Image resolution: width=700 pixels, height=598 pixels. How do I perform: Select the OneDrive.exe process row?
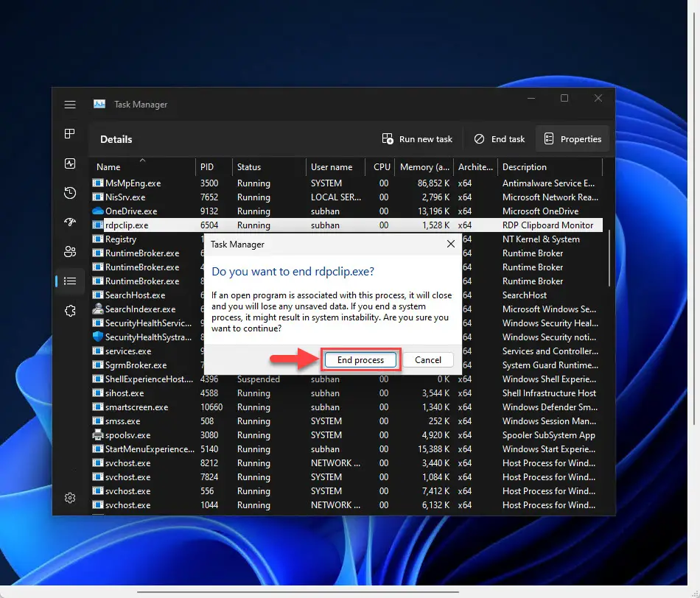346,211
